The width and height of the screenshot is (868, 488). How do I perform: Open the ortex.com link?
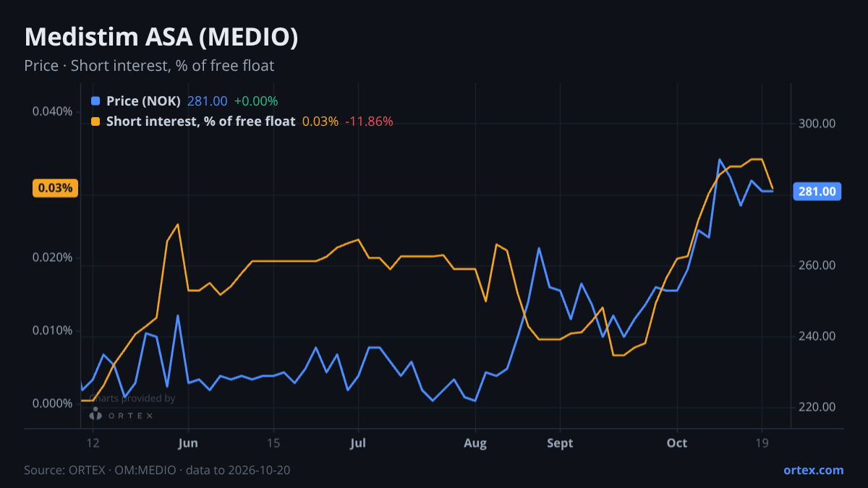pos(813,470)
